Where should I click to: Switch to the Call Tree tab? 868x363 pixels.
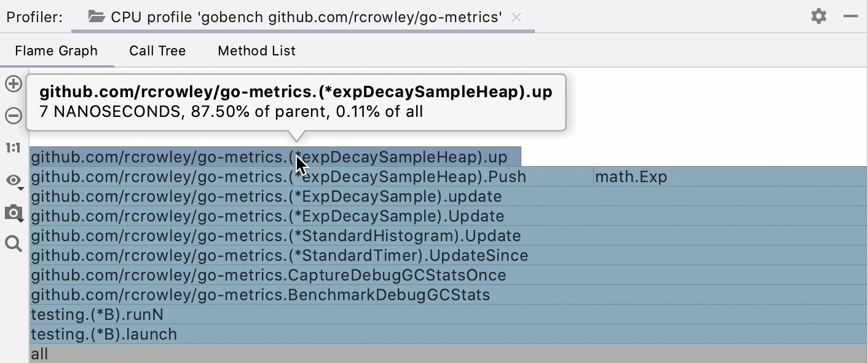(157, 50)
